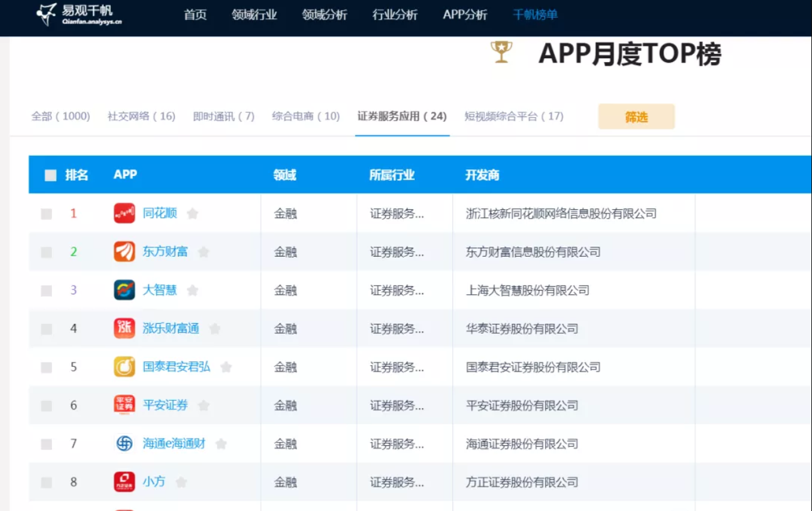Click developer 国泰君安证券股份有限公司
This screenshot has width=812, height=511.
pos(533,367)
